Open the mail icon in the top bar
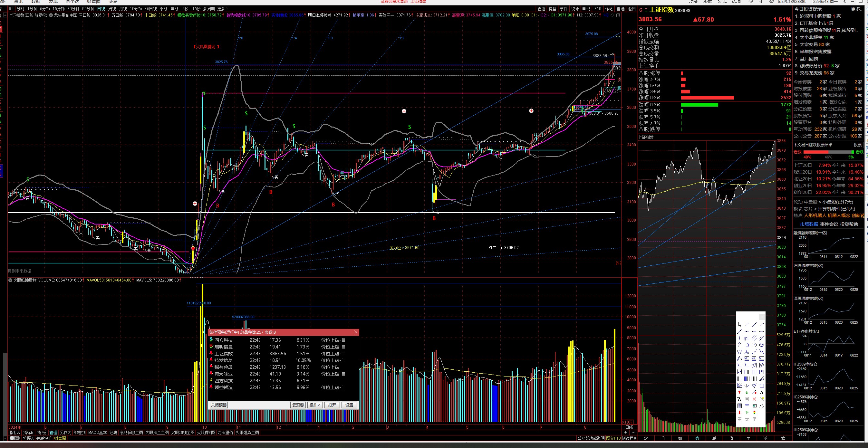 [771, 1]
